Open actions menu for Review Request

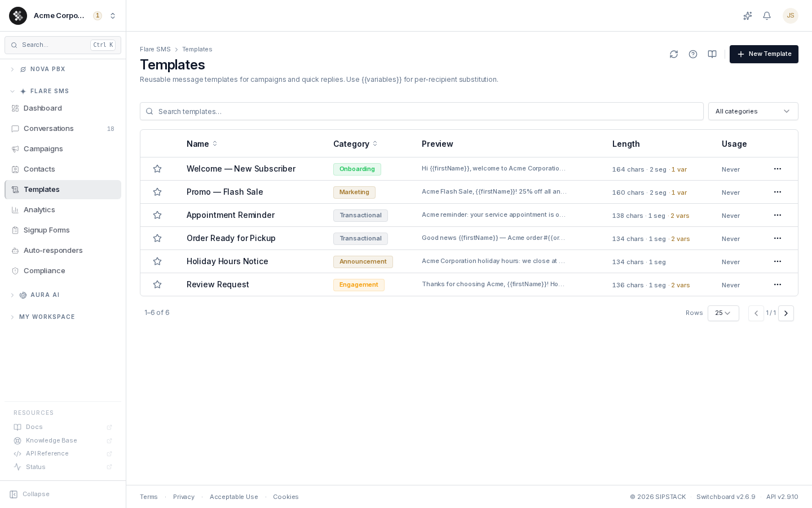pos(778,284)
